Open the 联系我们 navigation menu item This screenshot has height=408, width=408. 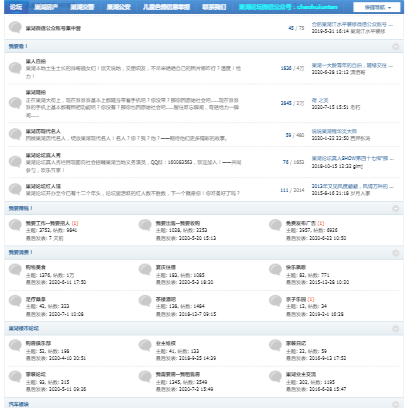[214, 7]
